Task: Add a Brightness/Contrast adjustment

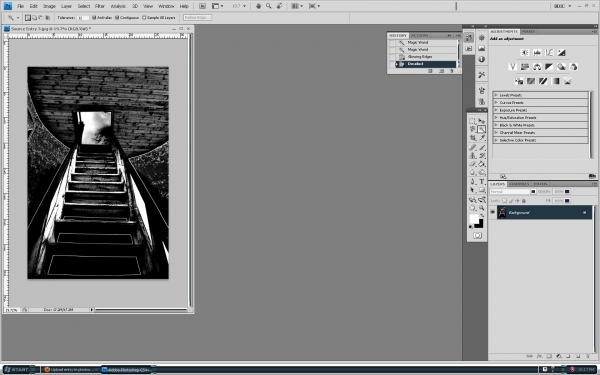Action: (x=525, y=52)
